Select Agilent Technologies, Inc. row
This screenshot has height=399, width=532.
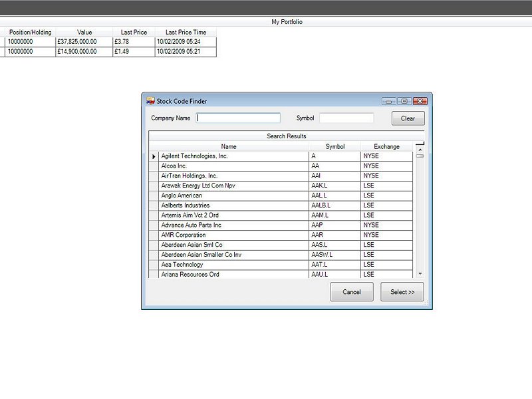click(281, 156)
